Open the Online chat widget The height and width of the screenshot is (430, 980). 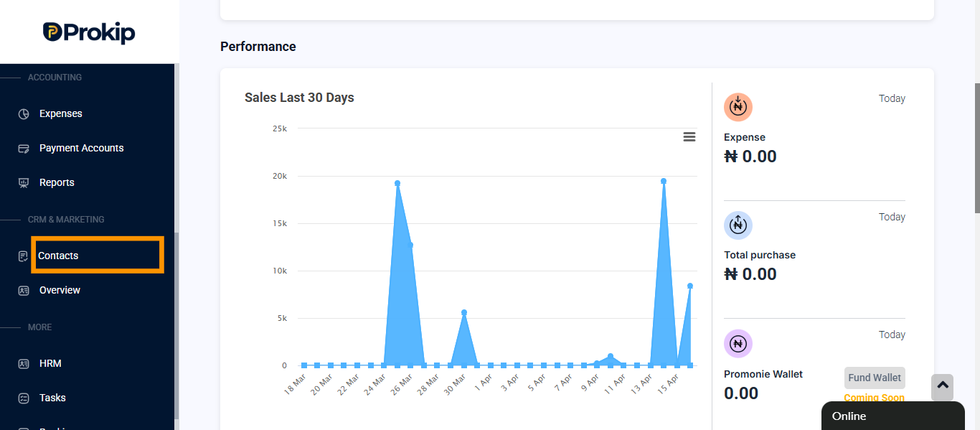892,416
